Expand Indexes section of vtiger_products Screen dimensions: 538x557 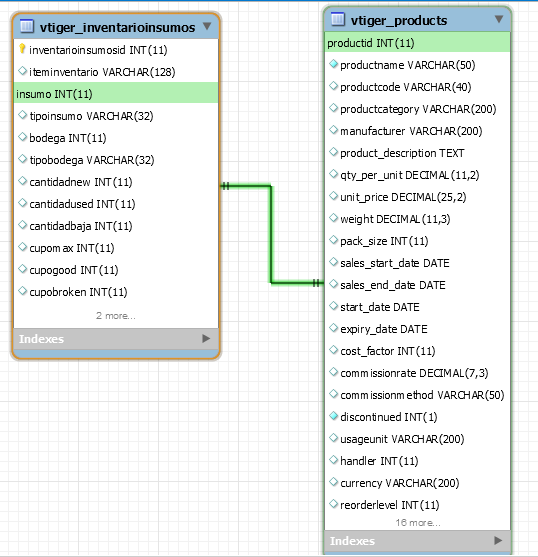click(498, 540)
